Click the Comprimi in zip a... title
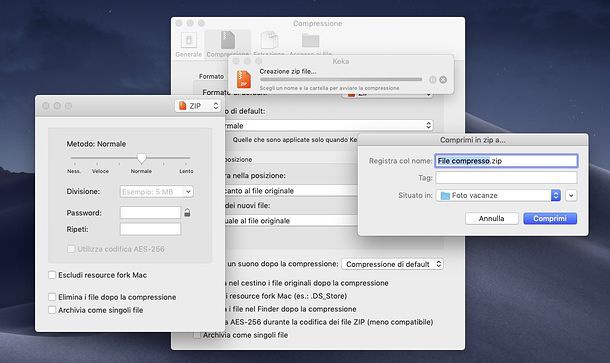The image size is (610, 363). tap(473, 140)
